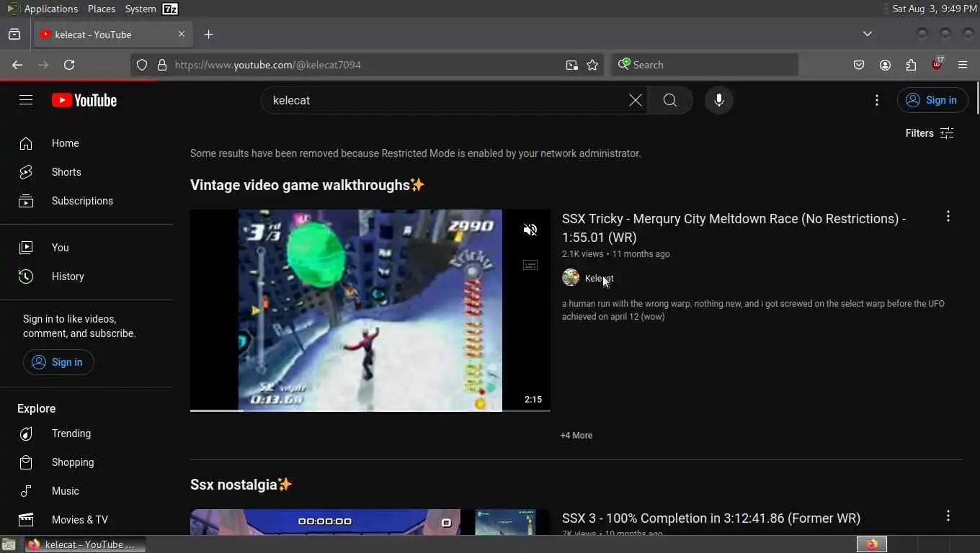
Task: Open Shorts from the sidebar
Action: click(86, 172)
